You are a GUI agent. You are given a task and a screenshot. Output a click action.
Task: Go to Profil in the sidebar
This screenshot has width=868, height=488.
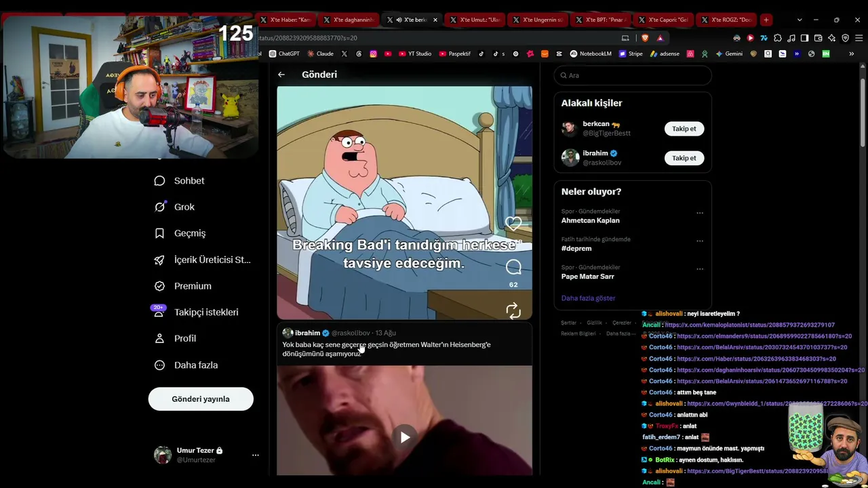pos(175,338)
